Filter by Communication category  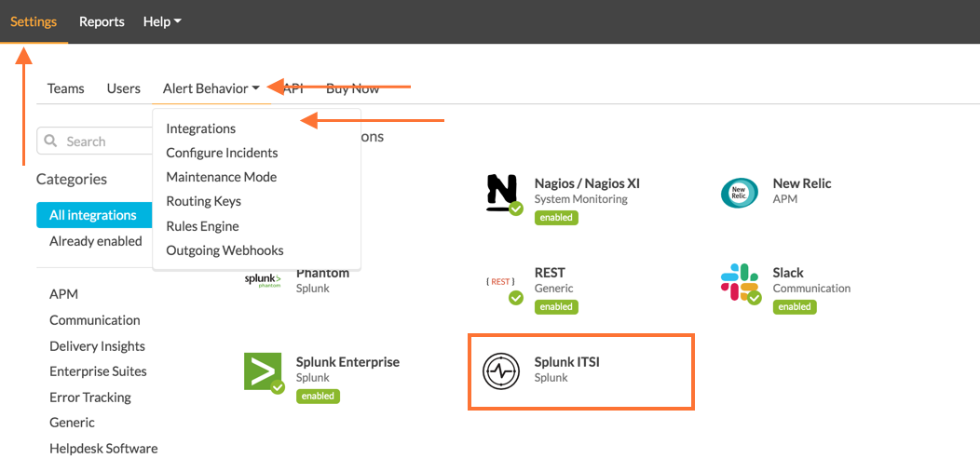point(95,320)
